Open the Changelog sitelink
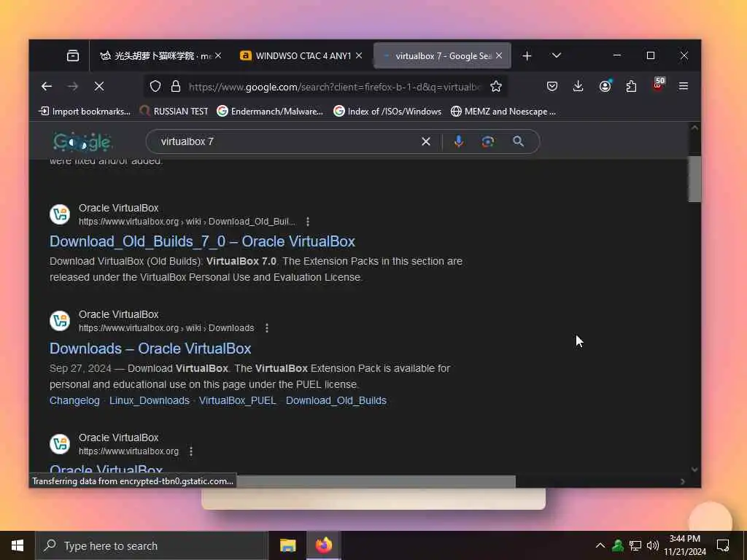 tap(74, 400)
